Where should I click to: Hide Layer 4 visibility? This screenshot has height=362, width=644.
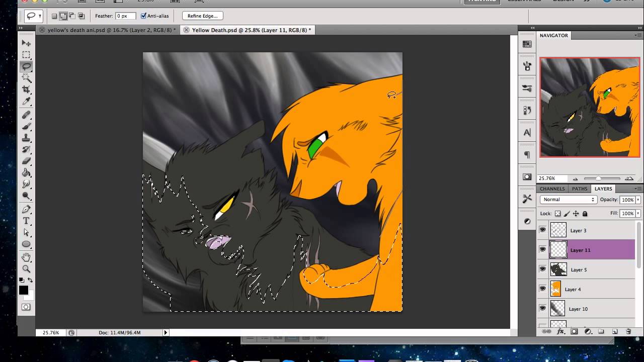click(542, 289)
